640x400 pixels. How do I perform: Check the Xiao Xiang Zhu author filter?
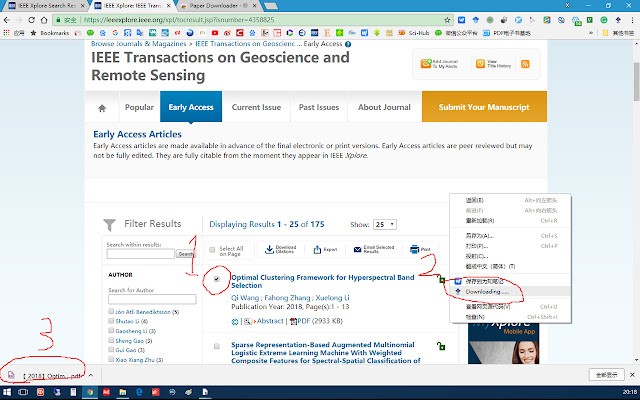click(111, 359)
